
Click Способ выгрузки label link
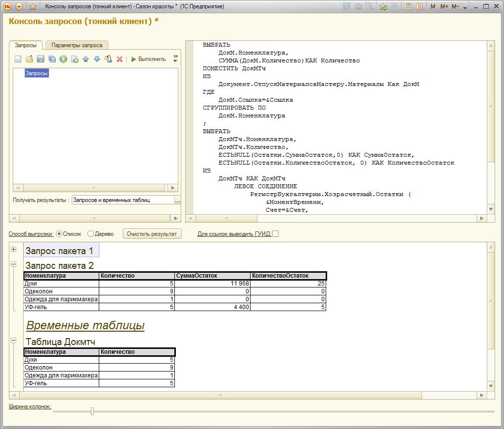pos(31,234)
